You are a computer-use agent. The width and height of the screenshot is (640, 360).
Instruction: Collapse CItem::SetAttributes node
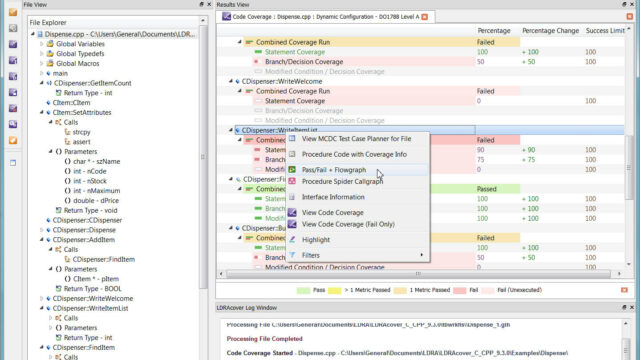coord(41,112)
